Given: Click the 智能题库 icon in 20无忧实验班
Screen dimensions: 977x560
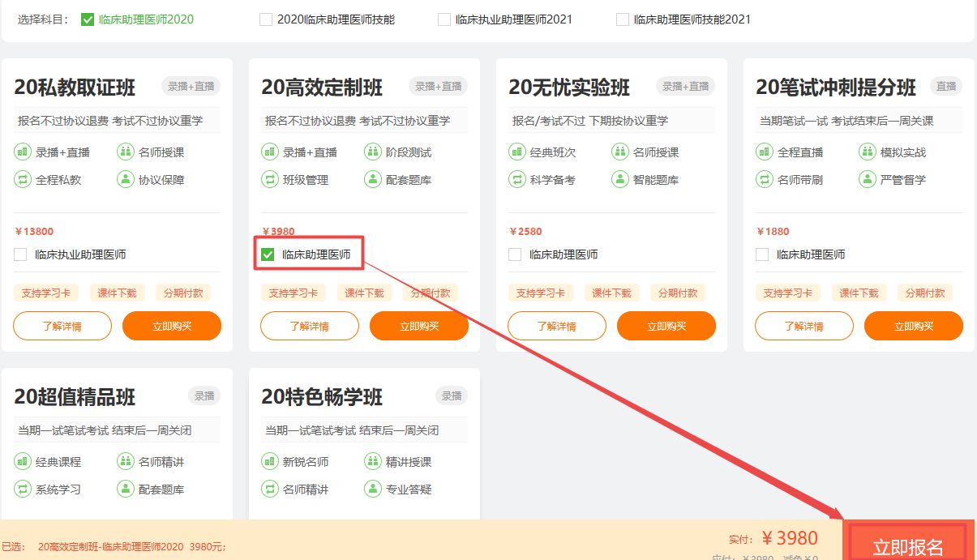Looking at the screenshot, I should click(x=619, y=179).
